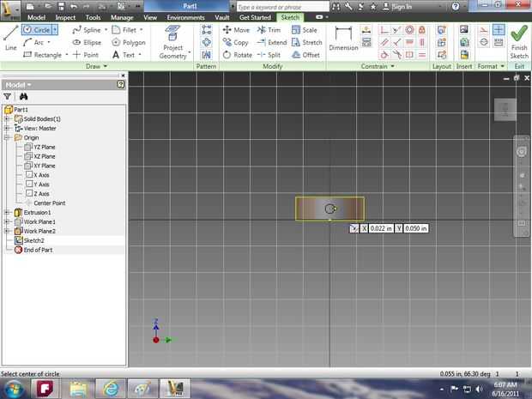
Task: Expand the Format panel dropdown
Action: pos(491,66)
